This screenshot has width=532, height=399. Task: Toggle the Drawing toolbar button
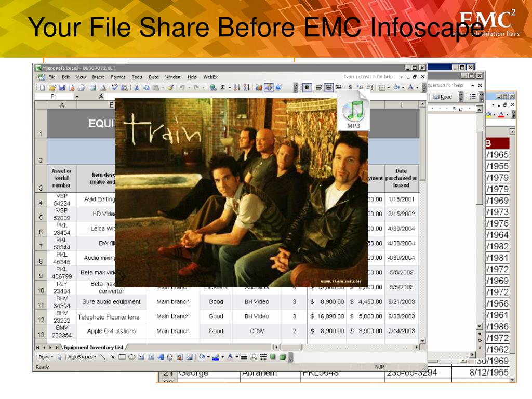click(x=269, y=87)
